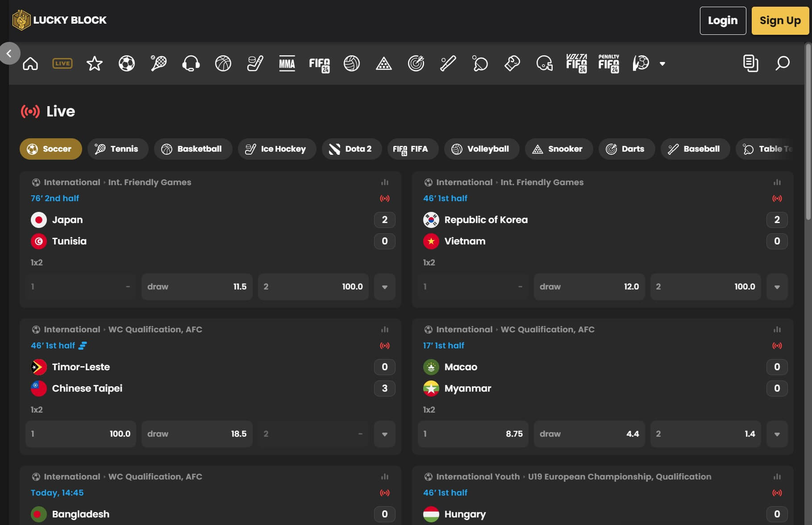Collapse the side panel with back arrow
The width and height of the screenshot is (812, 525).
9,54
